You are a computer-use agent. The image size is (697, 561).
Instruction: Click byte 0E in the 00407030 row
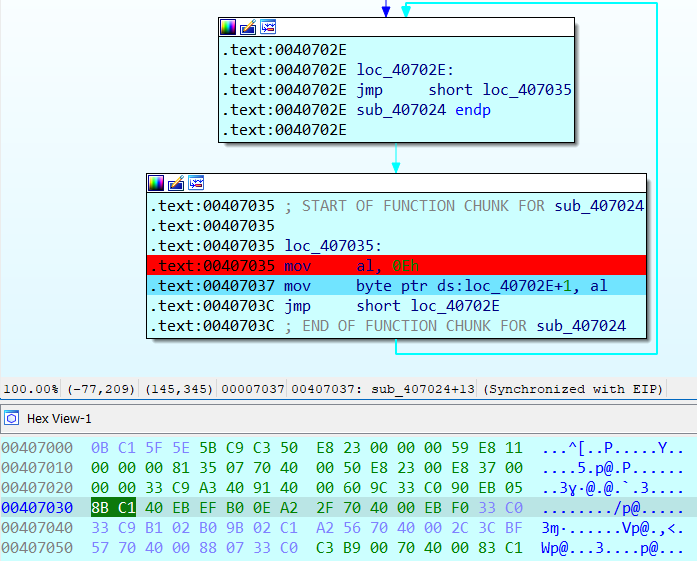pyautogui.click(x=262, y=508)
